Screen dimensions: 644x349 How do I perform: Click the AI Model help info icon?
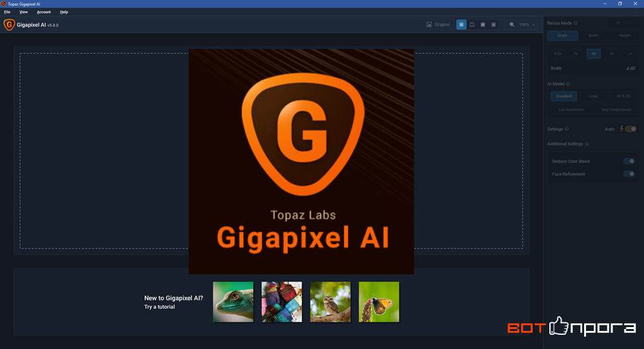(568, 84)
